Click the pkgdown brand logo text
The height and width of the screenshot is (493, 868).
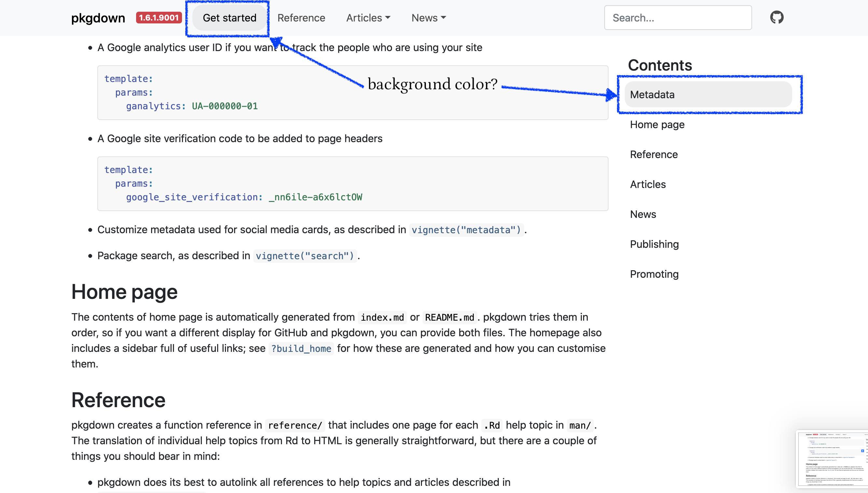98,18
